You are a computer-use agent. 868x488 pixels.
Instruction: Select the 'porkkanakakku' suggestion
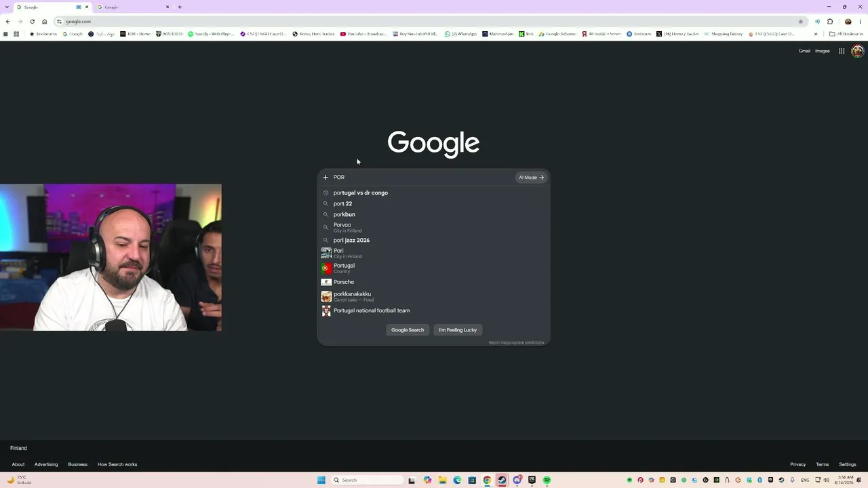[434, 297]
